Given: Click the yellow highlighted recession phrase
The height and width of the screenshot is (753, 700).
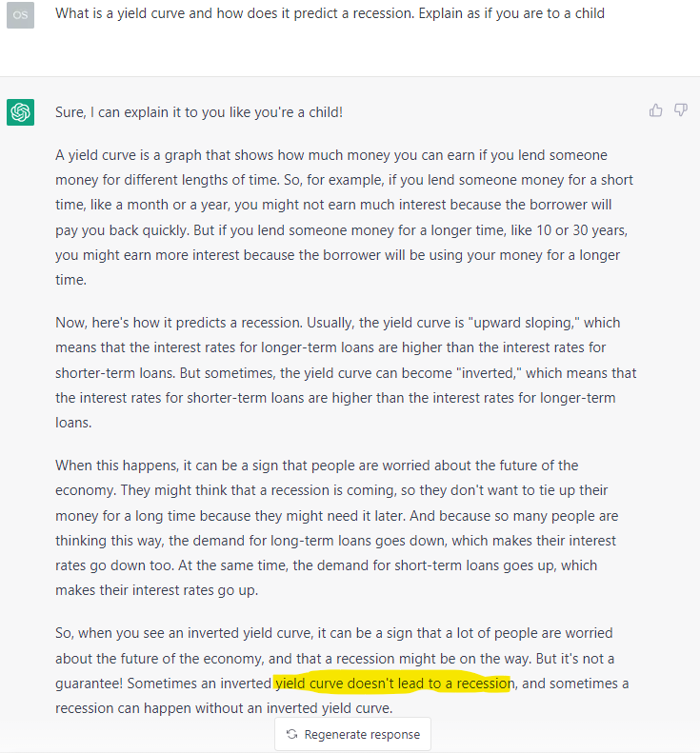Looking at the screenshot, I should point(393,684).
